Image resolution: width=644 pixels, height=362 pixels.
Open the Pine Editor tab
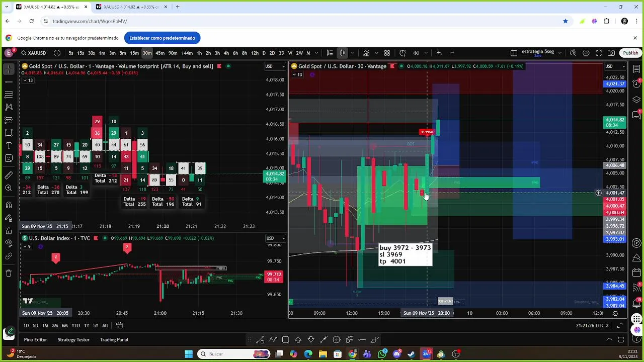(35, 340)
